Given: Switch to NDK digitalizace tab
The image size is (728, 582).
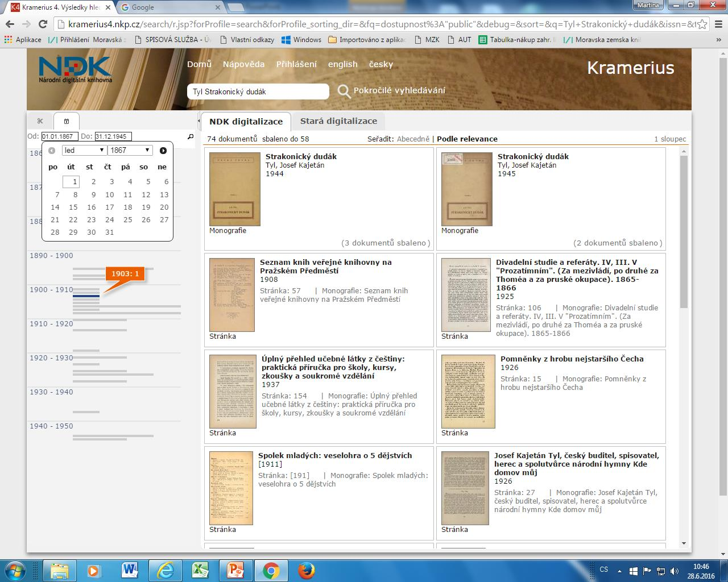Looking at the screenshot, I should point(246,121).
